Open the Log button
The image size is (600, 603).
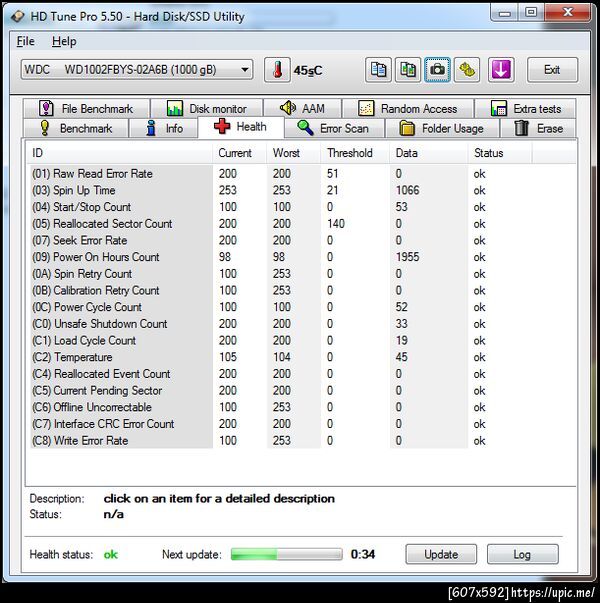(x=522, y=554)
